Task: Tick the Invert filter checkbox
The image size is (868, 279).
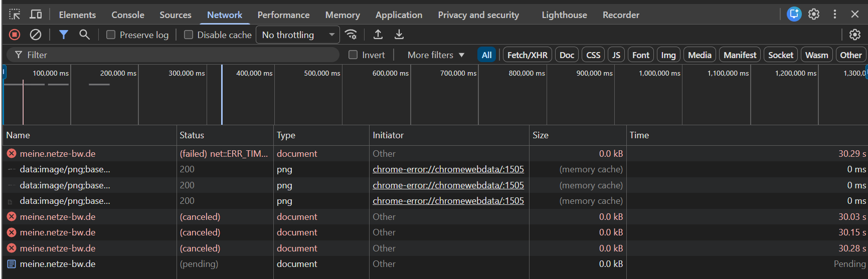Action: pyautogui.click(x=353, y=55)
